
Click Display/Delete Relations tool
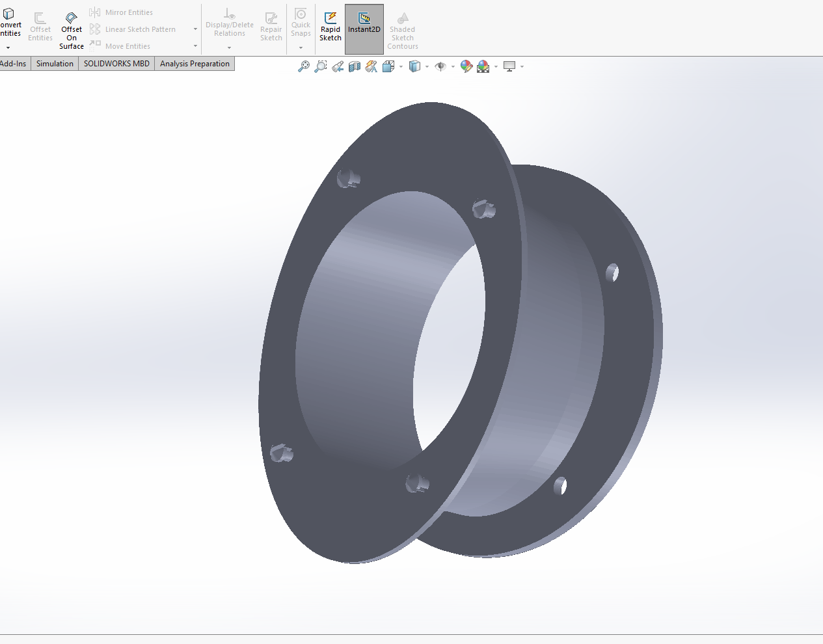coord(230,23)
